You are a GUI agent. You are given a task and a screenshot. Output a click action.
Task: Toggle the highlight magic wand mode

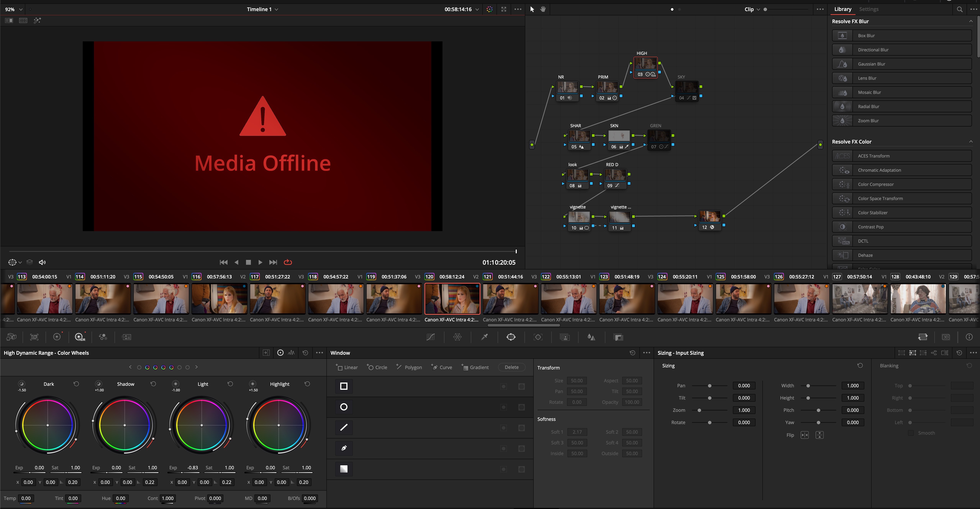click(x=37, y=21)
